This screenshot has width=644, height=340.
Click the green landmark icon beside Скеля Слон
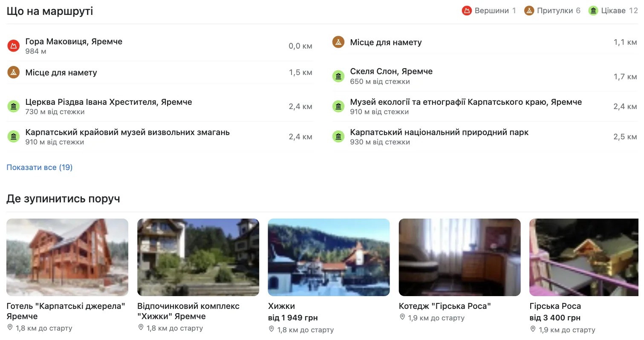point(338,76)
